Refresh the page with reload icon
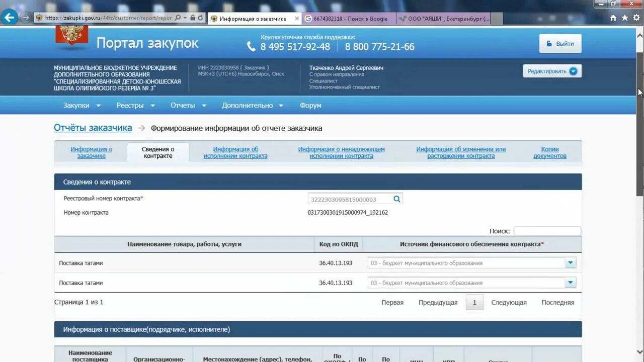 [200, 18]
